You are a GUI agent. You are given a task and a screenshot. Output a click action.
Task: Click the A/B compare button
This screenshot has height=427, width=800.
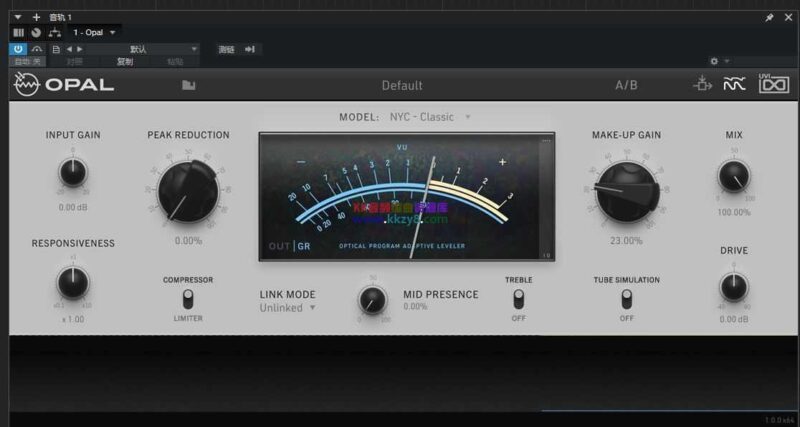(x=626, y=85)
